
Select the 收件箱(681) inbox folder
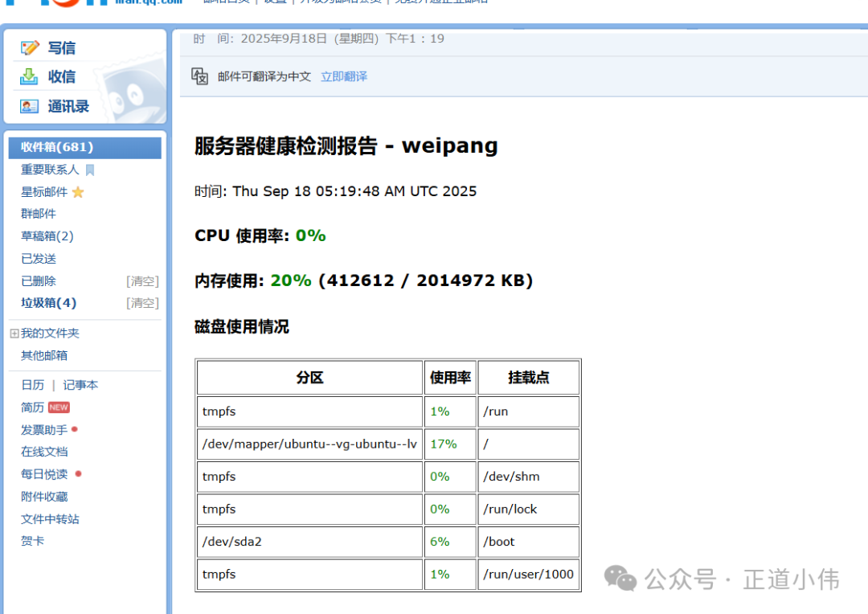(x=84, y=147)
